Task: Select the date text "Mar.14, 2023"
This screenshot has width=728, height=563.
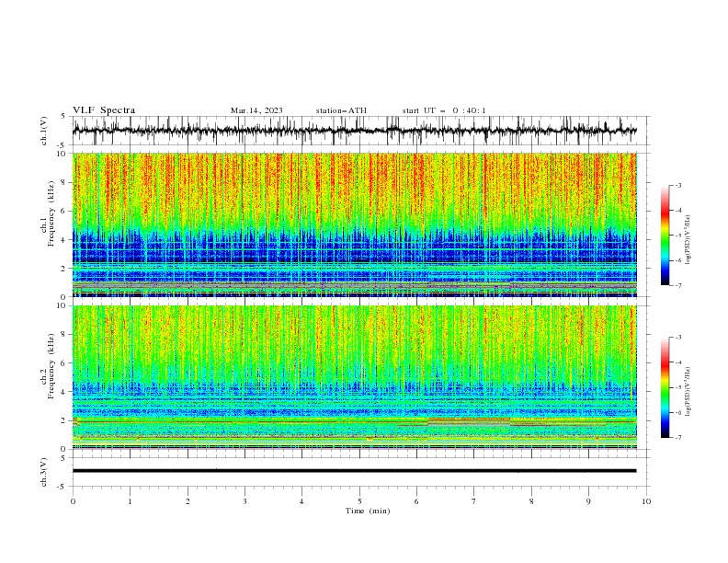Action: pyautogui.click(x=256, y=110)
